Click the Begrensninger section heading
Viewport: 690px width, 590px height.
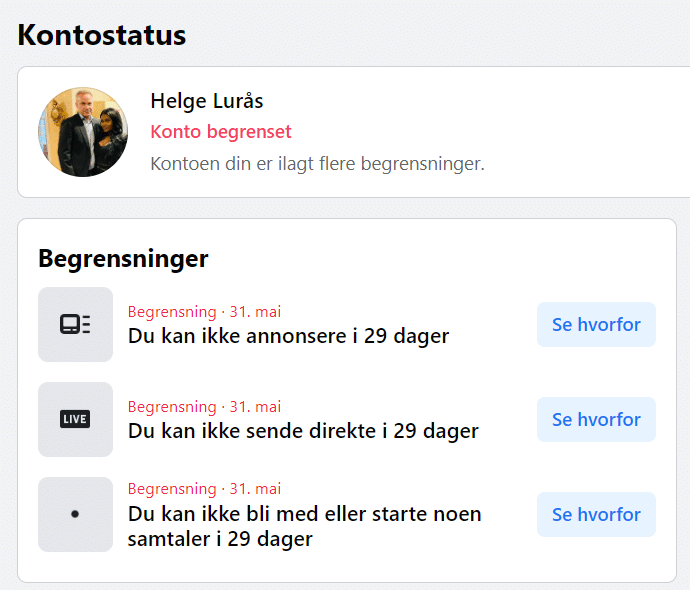(x=123, y=258)
